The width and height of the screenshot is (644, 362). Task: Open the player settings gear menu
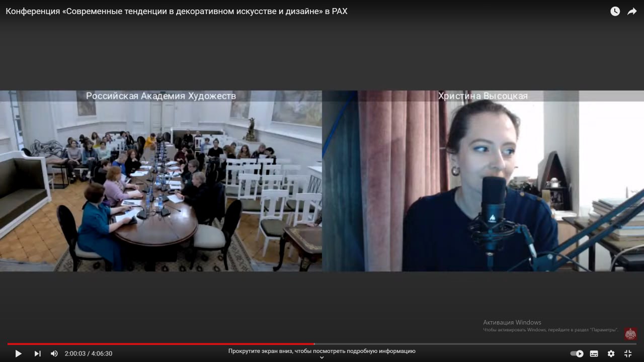(x=611, y=353)
